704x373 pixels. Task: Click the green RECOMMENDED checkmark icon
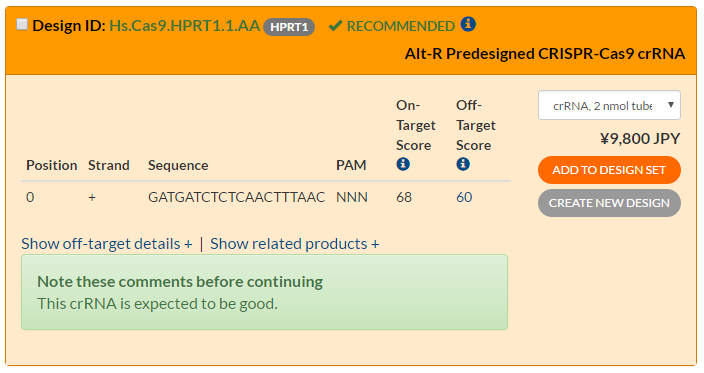(x=335, y=26)
